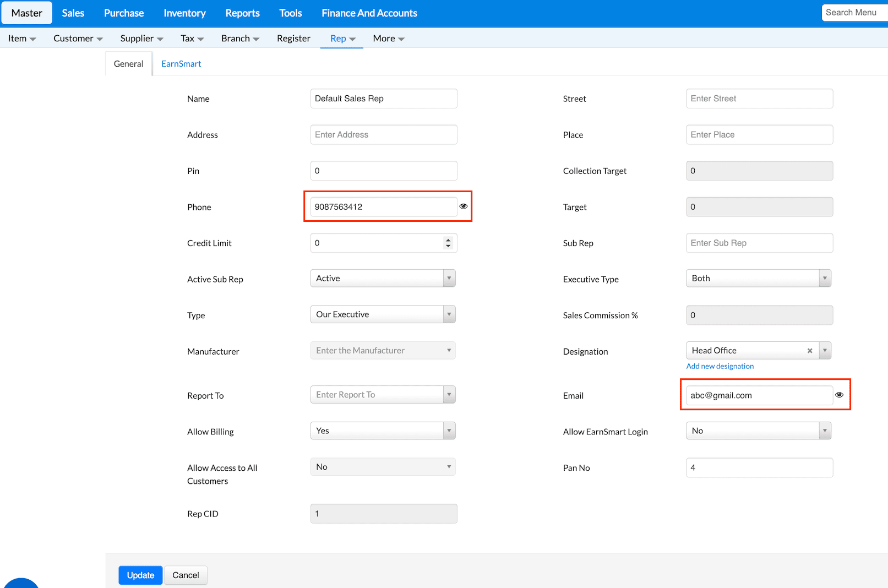Reveal the Phone number with eye icon
This screenshot has width=888, height=588.
[x=464, y=206]
